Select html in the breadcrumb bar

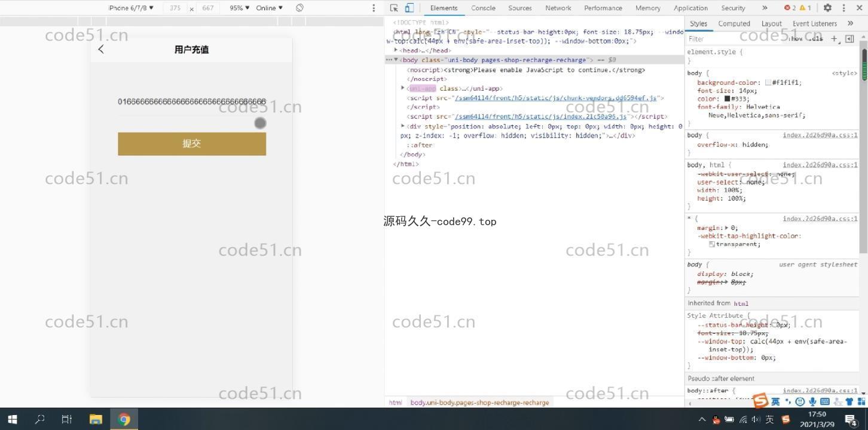[395, 403]
